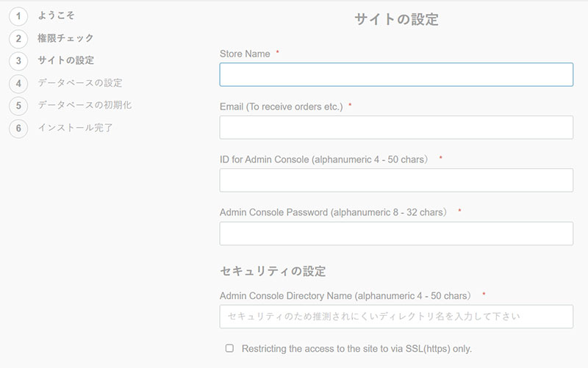Select the インストール完了 step
Viewport: 588px width, 368px height.
(75, 127)
